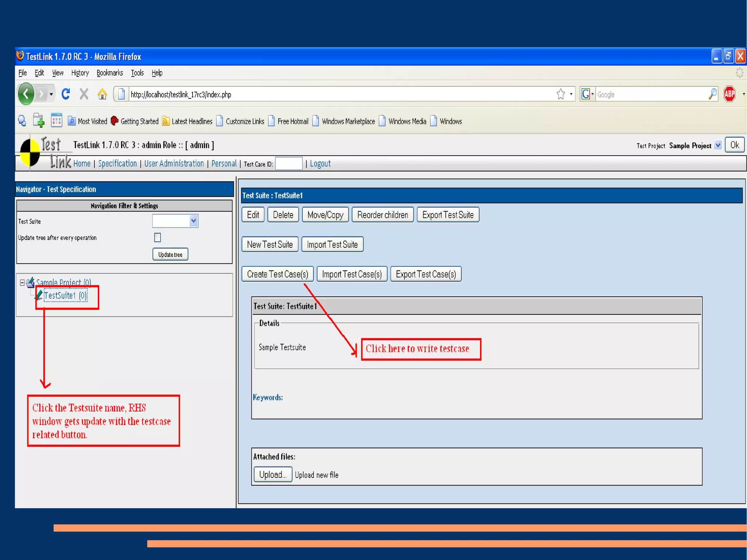Open the Free Hotmail bookmark
The image size is (747, 560).
pyautogui.click(x=289, y=121)
